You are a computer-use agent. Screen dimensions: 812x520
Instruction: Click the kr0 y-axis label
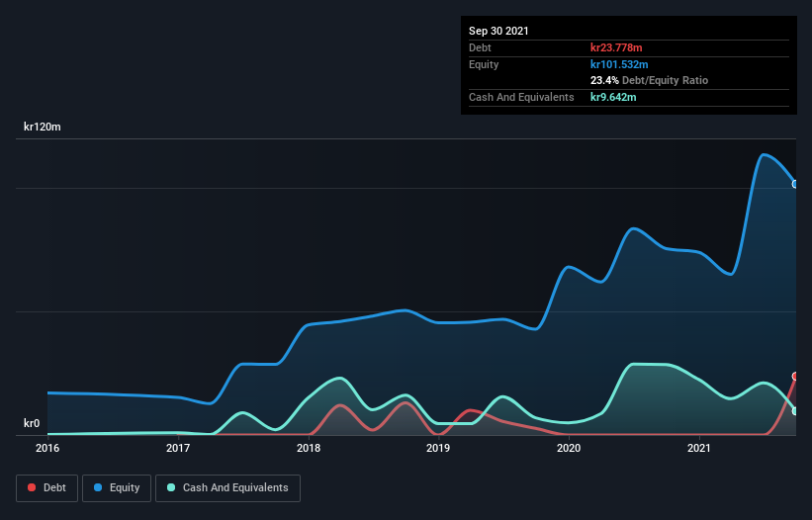(32, 423)
